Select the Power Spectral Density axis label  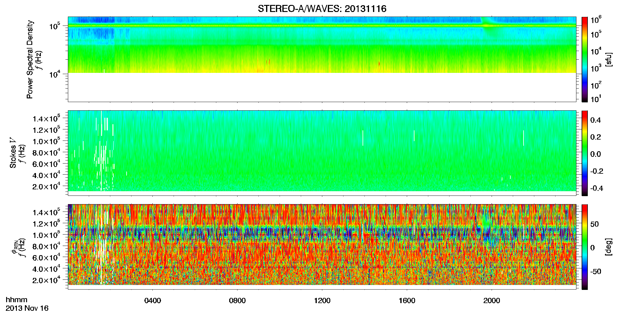coord(30,59)
